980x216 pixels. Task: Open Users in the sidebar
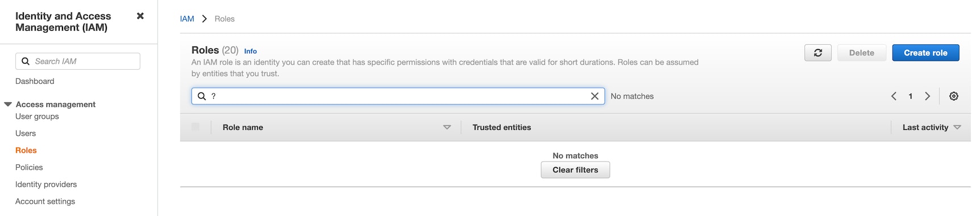pyautogui.click(x=26, y=133)
